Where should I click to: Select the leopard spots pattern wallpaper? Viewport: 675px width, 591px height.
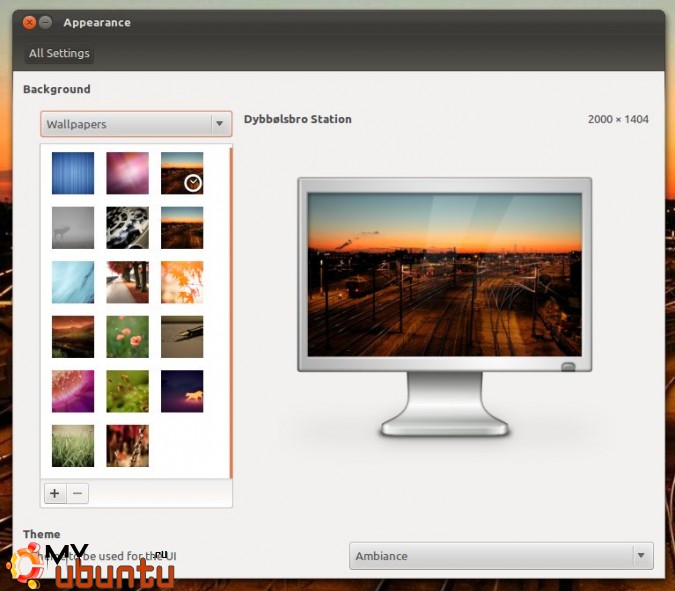click(127, 228)
